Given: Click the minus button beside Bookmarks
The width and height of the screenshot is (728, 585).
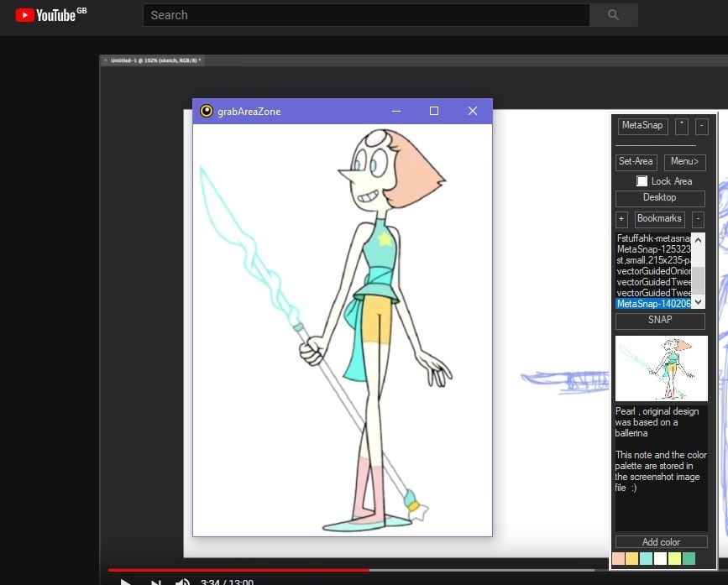Looking at the screenshot, I should [x=698, y=219].
